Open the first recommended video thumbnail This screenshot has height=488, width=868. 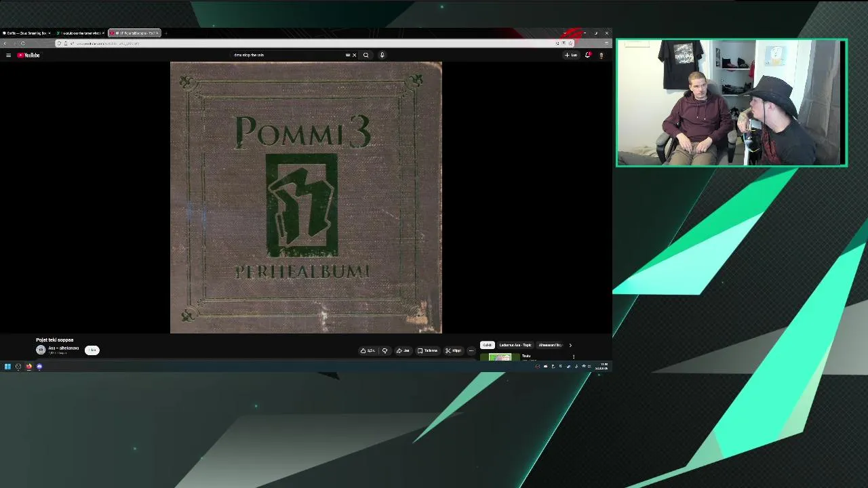500,357
